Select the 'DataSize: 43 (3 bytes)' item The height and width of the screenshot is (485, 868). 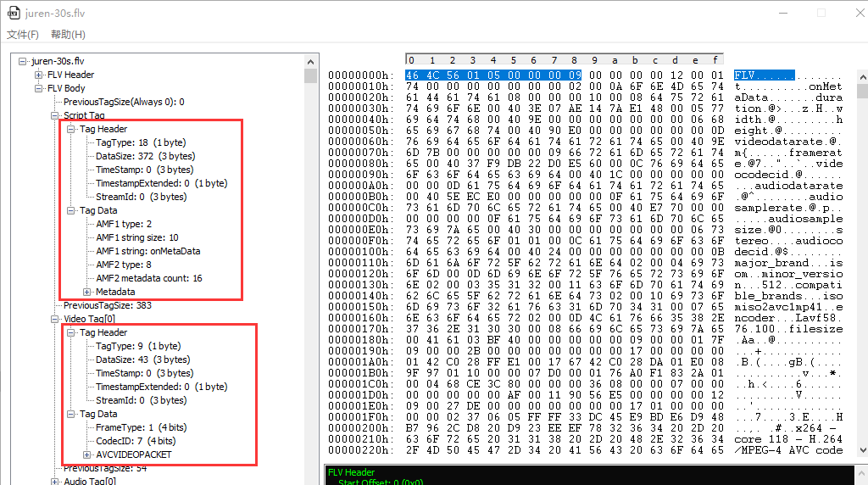pyautogui.click(x=142, y=360)
